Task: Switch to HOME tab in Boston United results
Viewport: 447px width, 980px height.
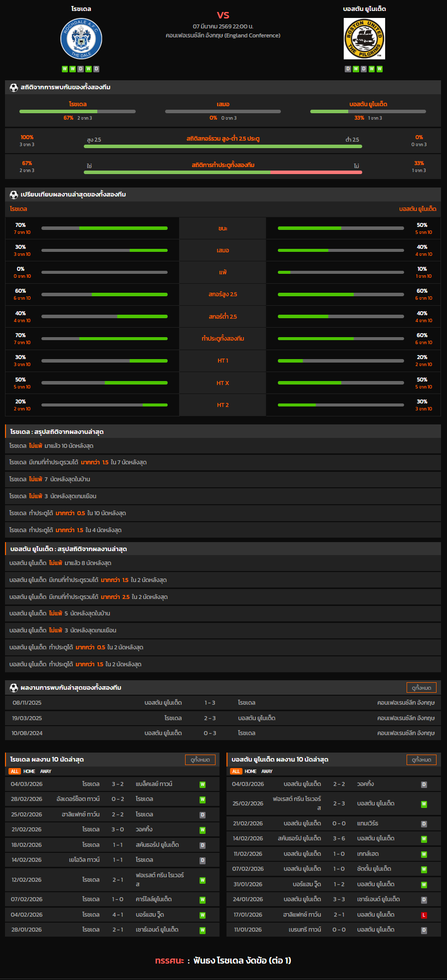Action: 250,772
